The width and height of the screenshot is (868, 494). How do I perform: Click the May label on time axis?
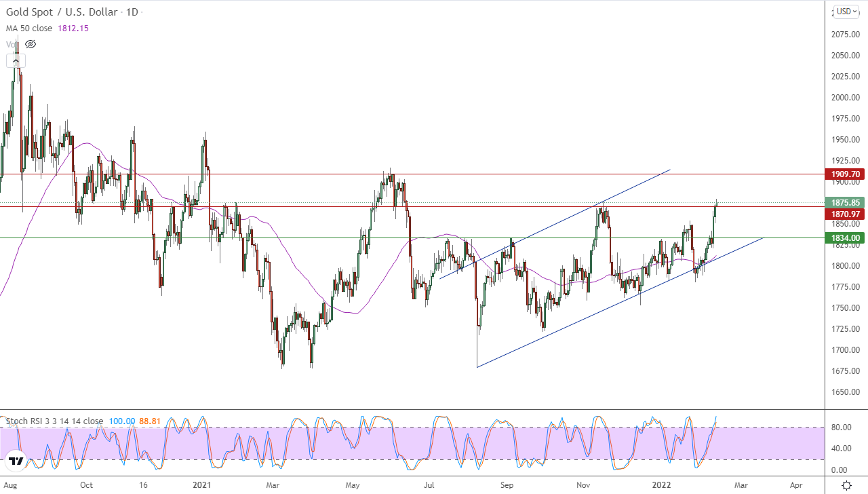(353, 485)
